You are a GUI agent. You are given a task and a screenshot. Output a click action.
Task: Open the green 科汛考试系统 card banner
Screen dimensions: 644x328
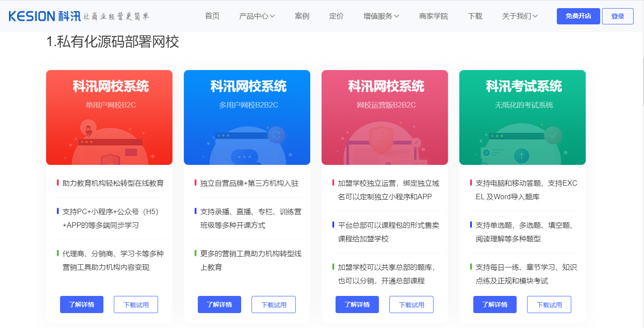523,117
